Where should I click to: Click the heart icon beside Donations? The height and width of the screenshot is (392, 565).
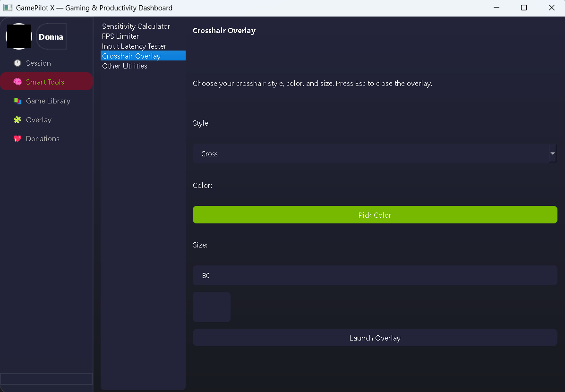(17, 139)
